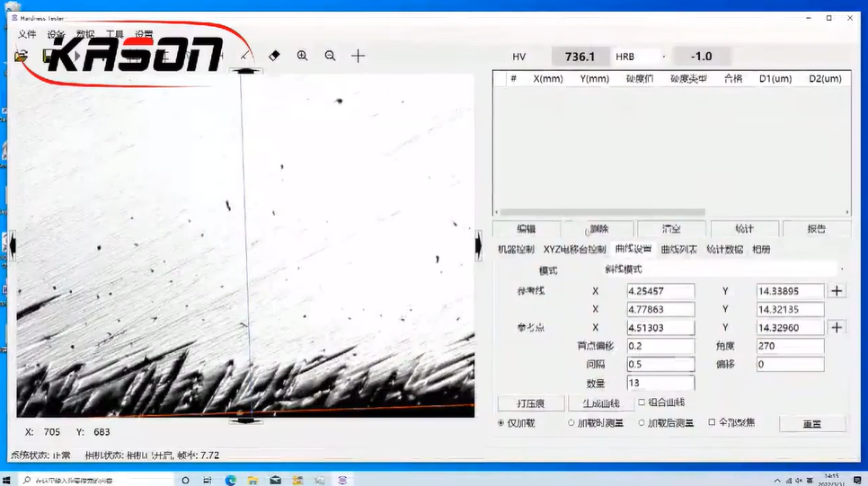Screen dimensions: 868x486
Task: Click the 报告 button
Action: pyautogui.click(x=817, y=228)
